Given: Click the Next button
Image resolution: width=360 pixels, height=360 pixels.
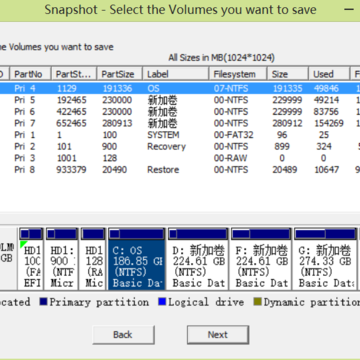Looking at the screenshot, I should (x=218, y=335).
